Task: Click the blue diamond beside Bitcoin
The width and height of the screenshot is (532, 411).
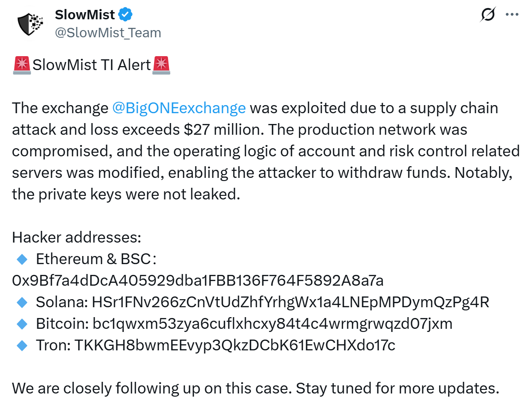Action: click(22, 324)
